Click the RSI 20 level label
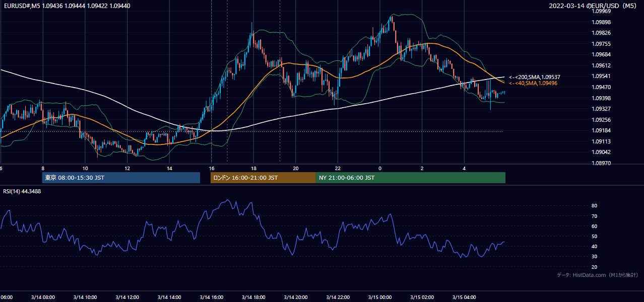This screenshot has width=644, height=302. 595,267
